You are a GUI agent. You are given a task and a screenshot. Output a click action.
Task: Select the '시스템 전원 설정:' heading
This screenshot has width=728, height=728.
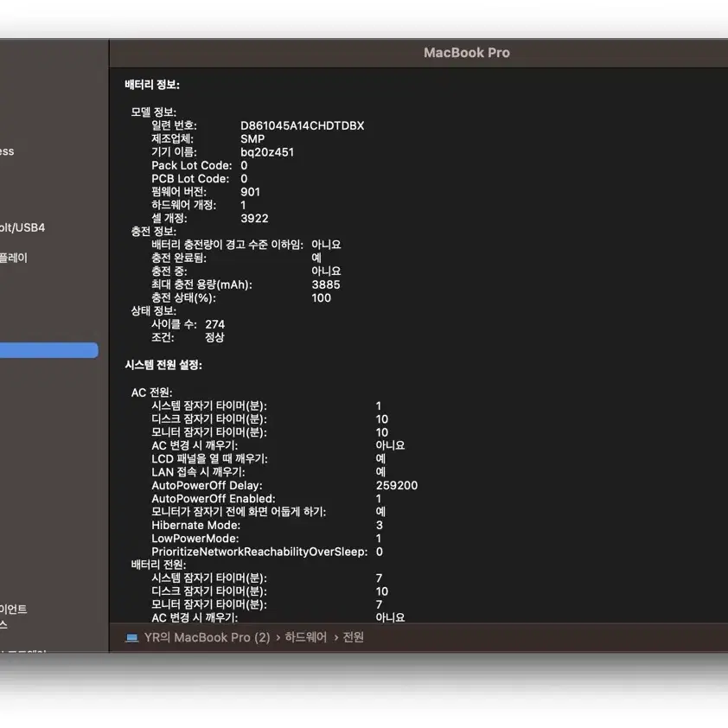point(163,365)
